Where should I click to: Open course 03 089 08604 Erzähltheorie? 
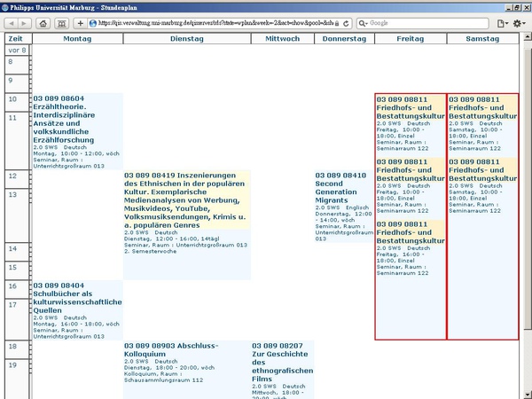click(x=64, y=119)
